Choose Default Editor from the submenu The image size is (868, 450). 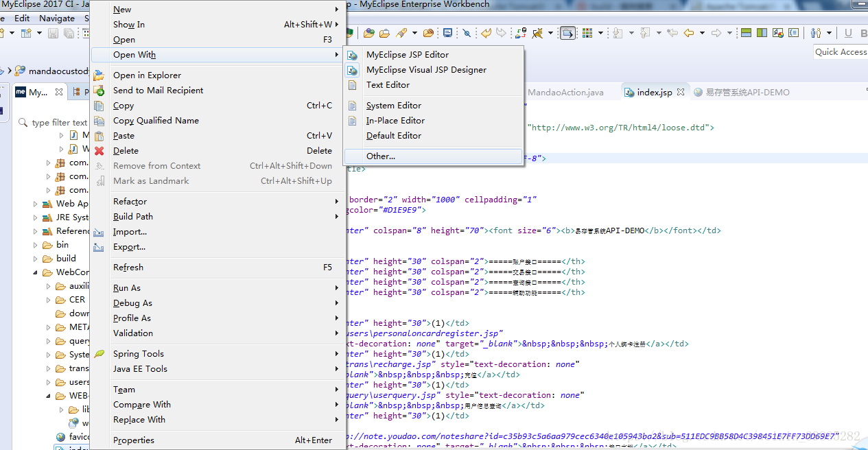pyautogui.click(x=434, y=136)
